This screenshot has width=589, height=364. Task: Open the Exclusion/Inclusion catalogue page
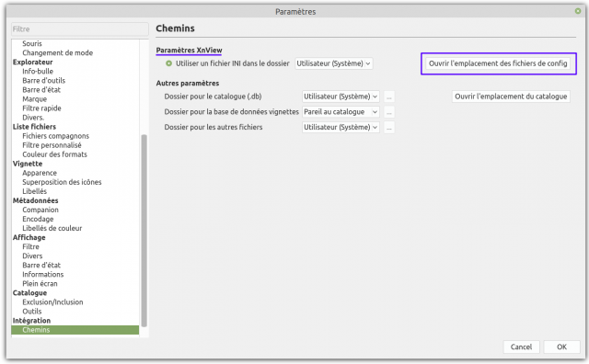(52, 302)
